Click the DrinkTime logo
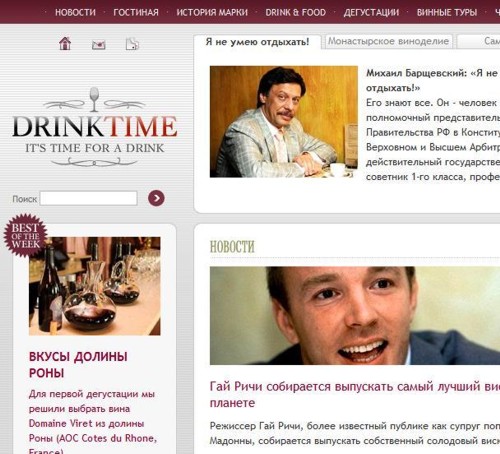500x454 pixels. 95,127
